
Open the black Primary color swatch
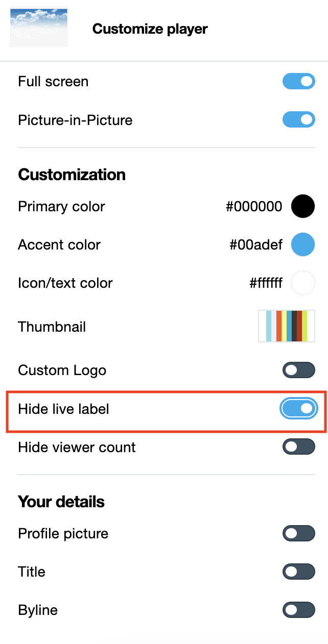click(x=303, y=206)
